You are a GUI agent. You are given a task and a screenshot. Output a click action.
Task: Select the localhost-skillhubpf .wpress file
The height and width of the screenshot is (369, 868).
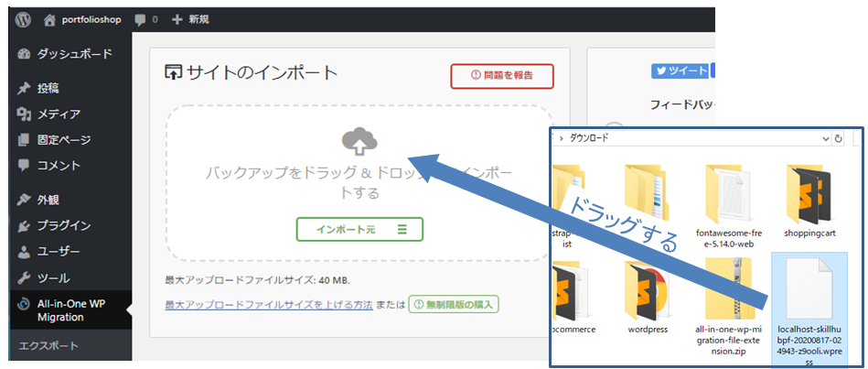[x=809, y=310]
